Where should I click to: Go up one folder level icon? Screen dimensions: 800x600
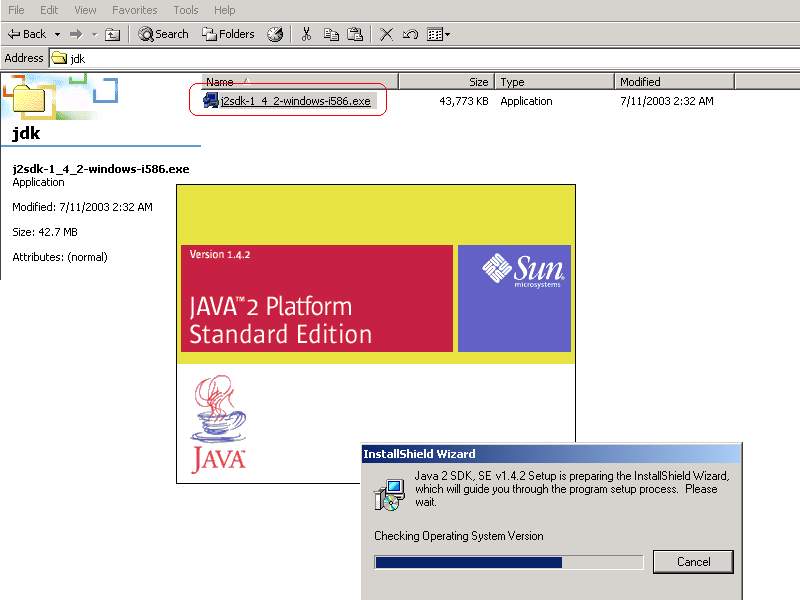(x=113, y=34)
